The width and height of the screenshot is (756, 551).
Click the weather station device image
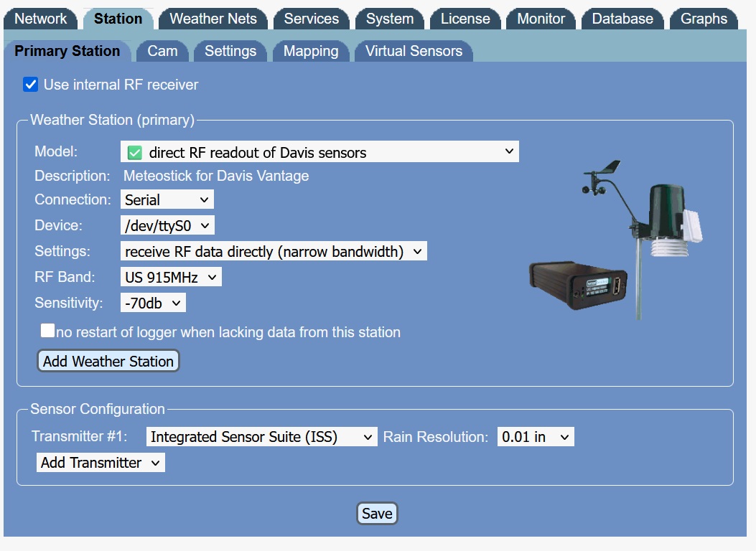(x=616, y=242)
